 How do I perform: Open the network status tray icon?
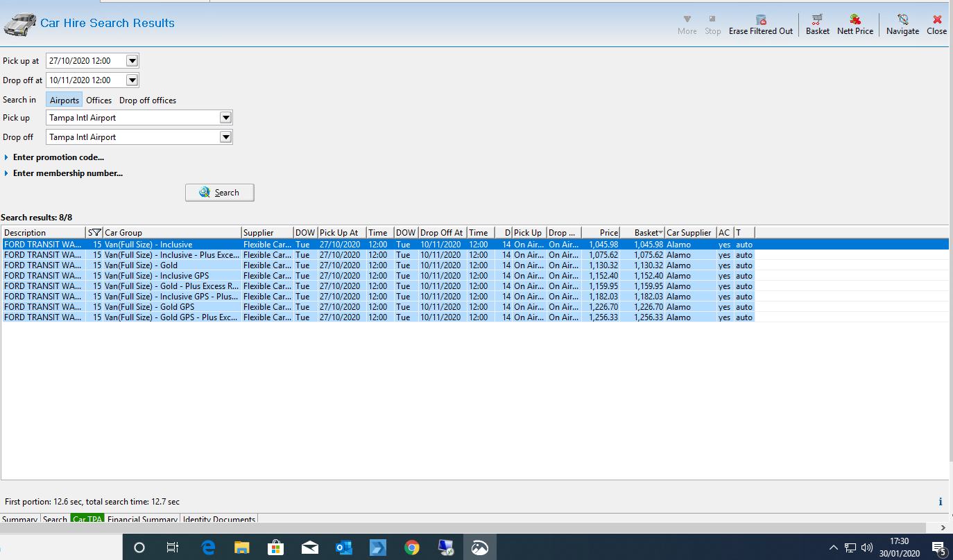pos(850,548)
